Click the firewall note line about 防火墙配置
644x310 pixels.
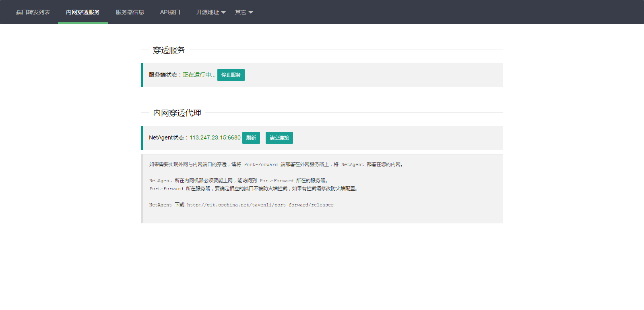254,189
